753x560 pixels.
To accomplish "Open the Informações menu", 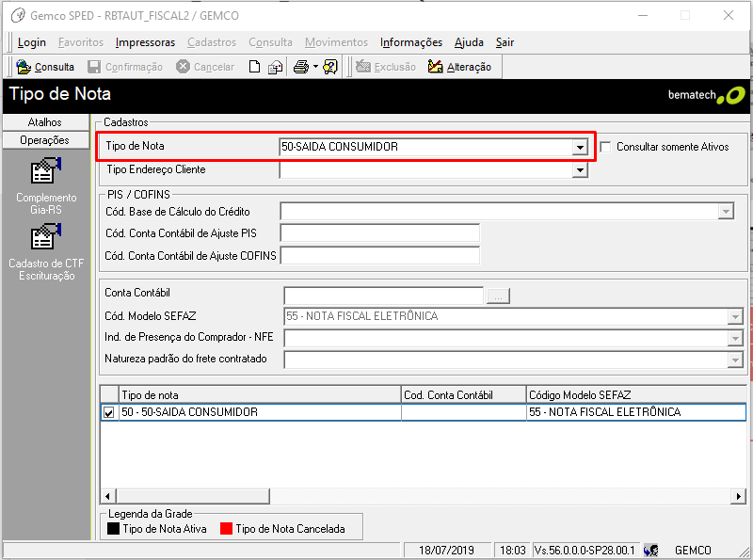I will 411,42.
